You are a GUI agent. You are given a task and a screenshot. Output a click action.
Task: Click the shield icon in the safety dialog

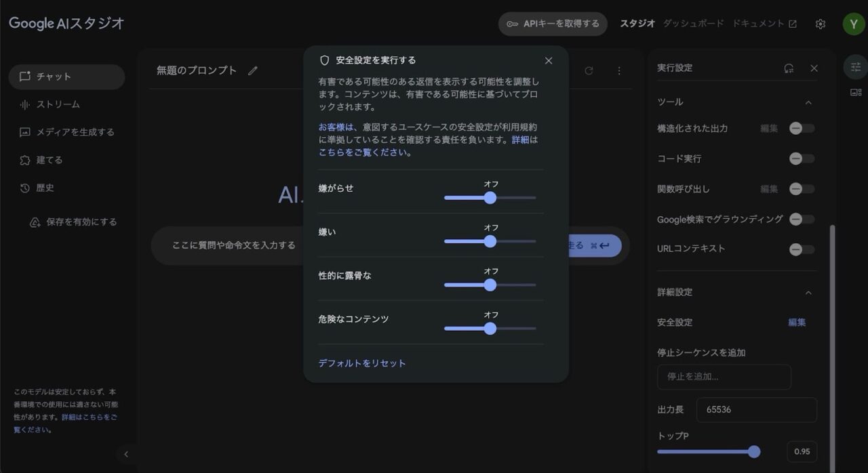click(324, 60)
